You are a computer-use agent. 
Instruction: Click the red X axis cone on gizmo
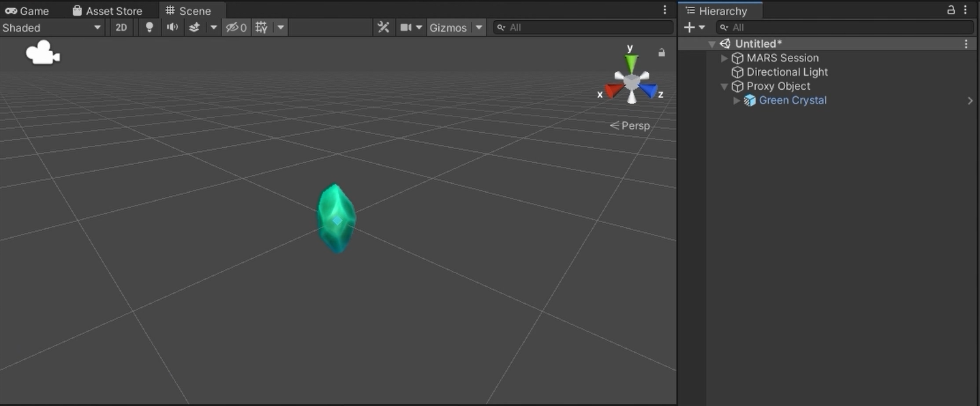pos(614,90)
